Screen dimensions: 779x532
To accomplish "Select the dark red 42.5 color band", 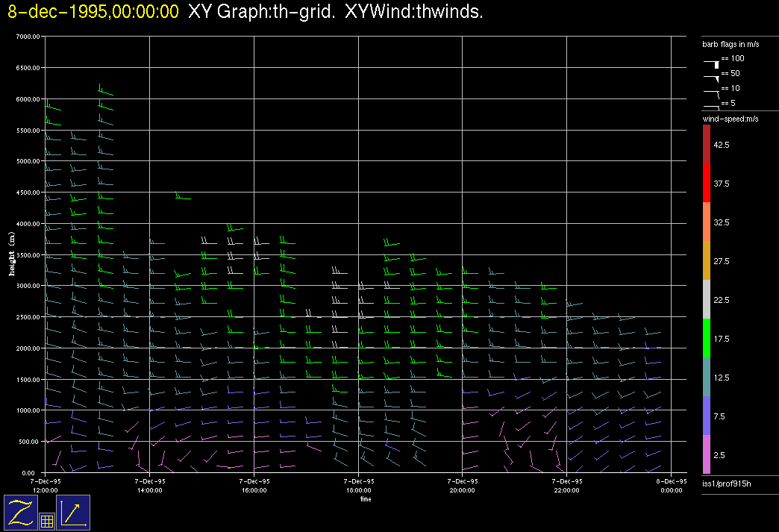I will click(706, 144).
